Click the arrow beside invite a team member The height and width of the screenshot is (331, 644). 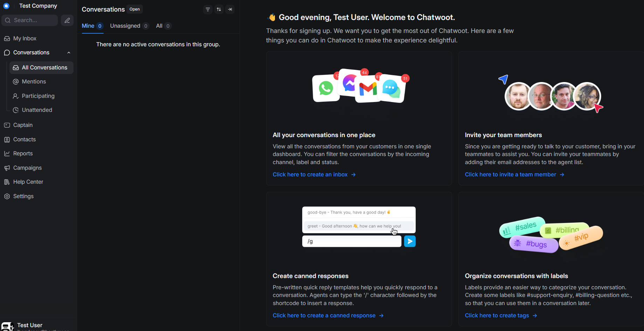pos(562,175)
